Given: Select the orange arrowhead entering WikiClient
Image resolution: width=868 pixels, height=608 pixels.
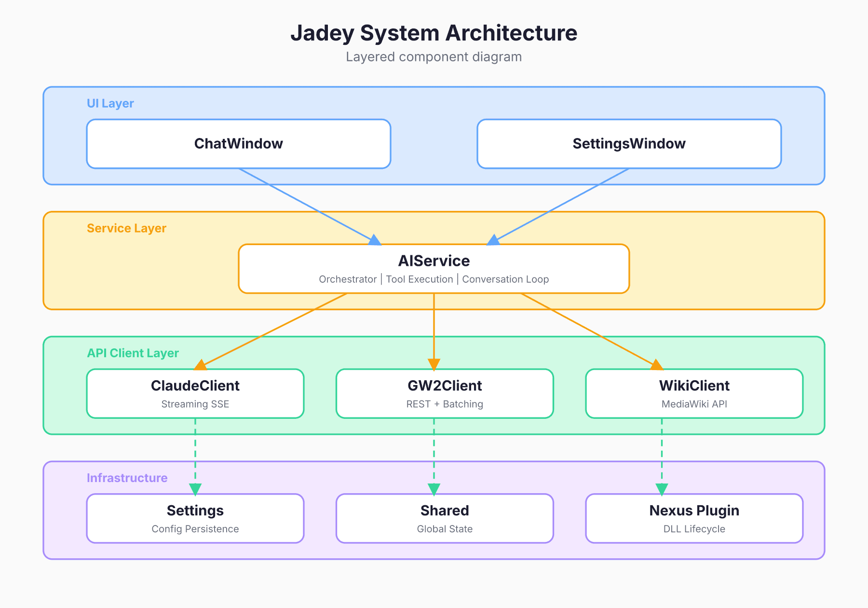Looking at the screenshot, I should 656,365.
